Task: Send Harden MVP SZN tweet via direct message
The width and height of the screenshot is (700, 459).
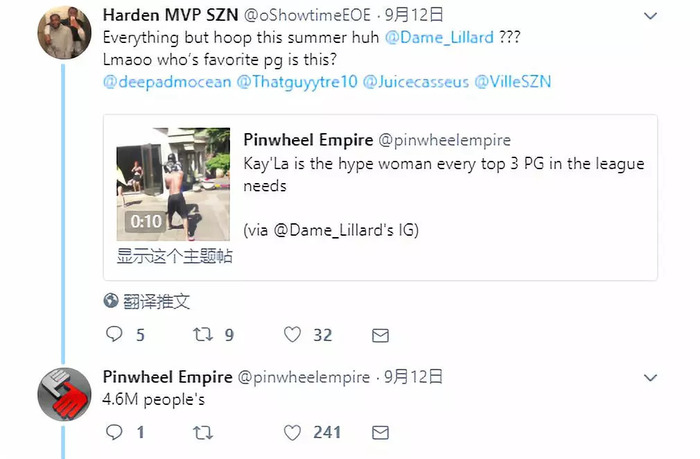Action: tap(380, 335)
